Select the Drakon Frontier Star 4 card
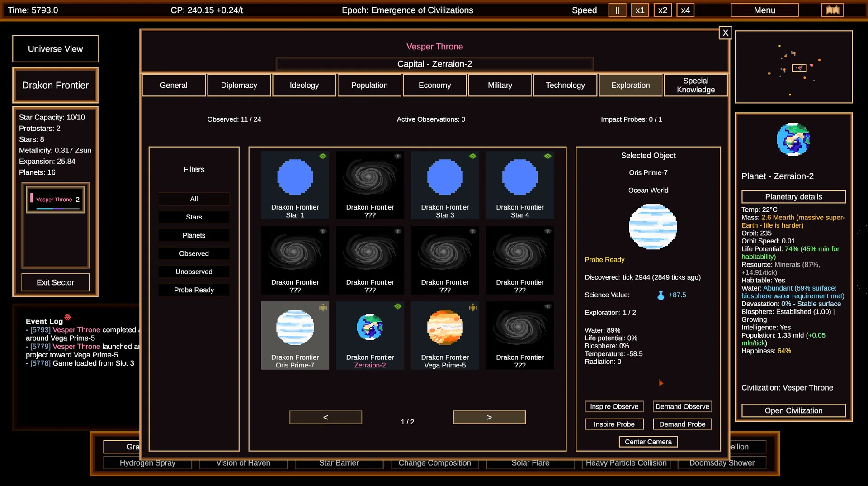 (x=520, y=186)
